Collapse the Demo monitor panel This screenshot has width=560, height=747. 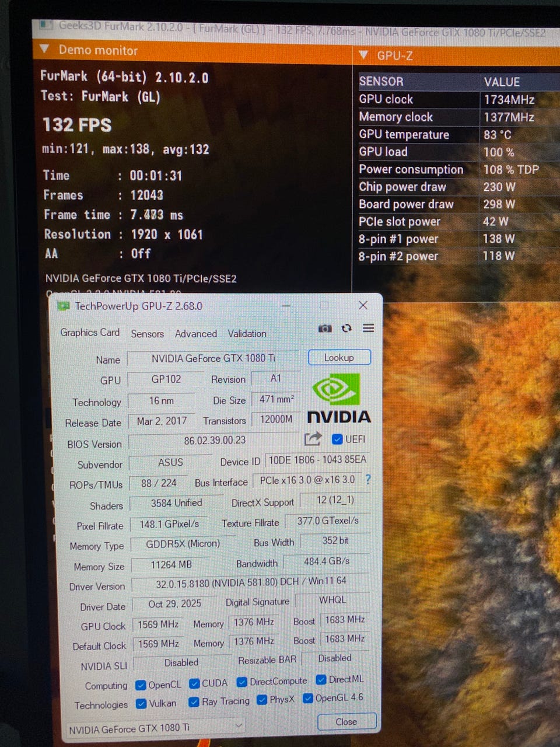tap(44, 49)
